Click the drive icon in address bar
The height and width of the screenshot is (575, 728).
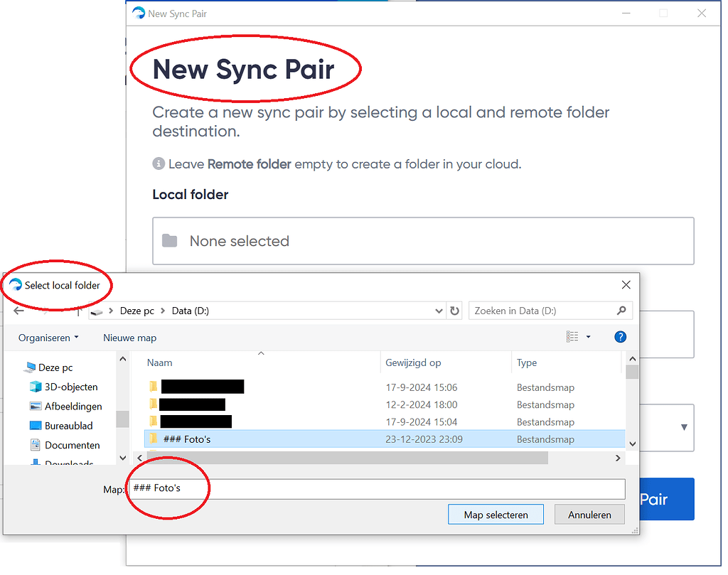(x=97, y=312)
